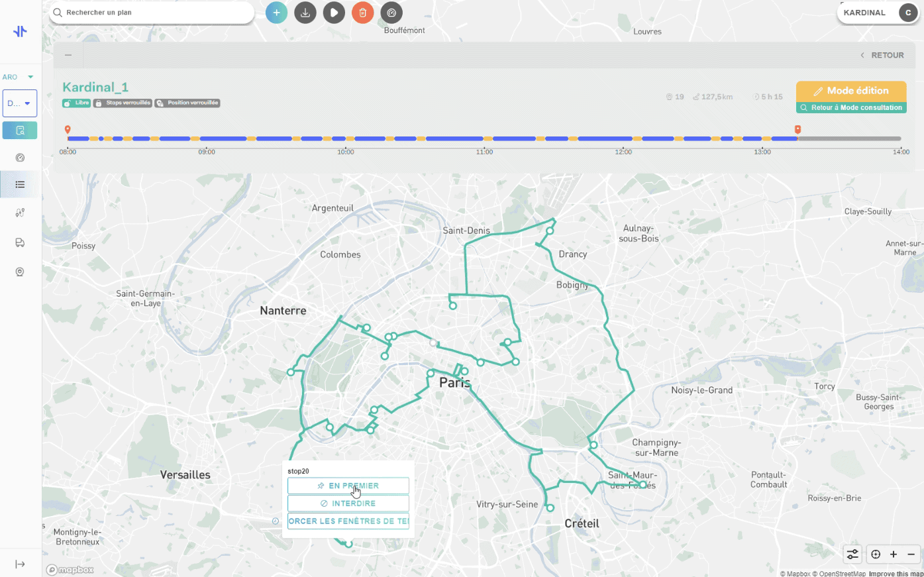The width and height of the screenshot is (924, 577).
Task: Collapse the tour panel with minus
Action: click(68, 55)
